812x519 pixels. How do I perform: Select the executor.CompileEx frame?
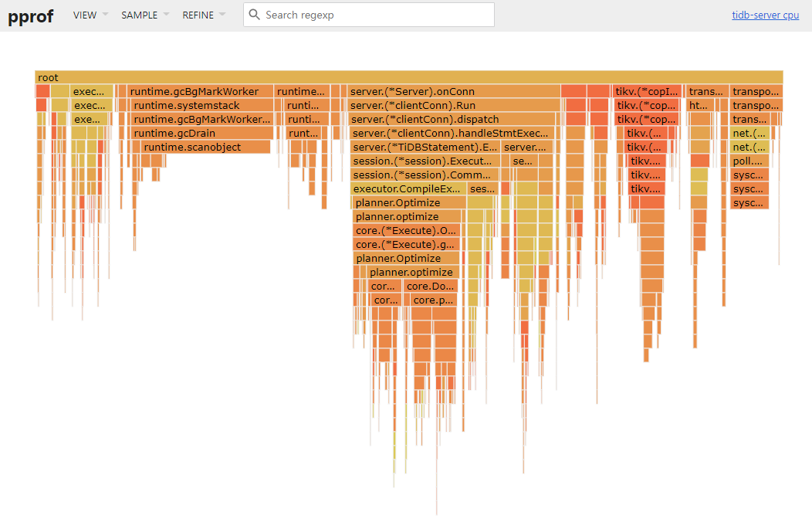[408, 188]
